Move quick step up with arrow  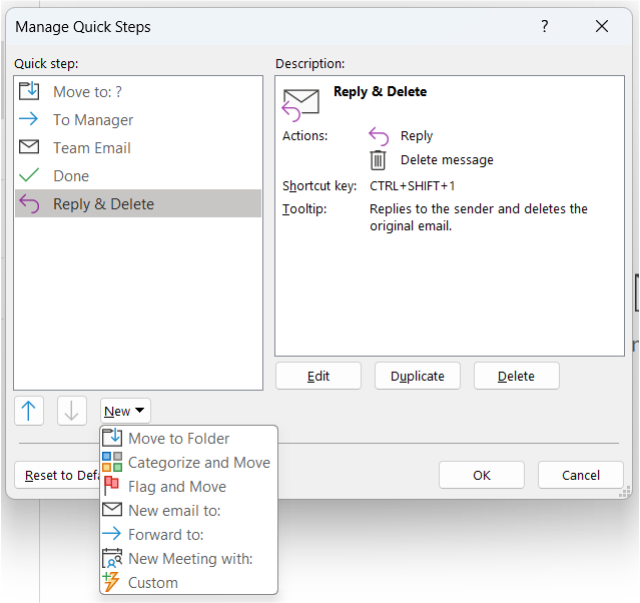[30, 410]
